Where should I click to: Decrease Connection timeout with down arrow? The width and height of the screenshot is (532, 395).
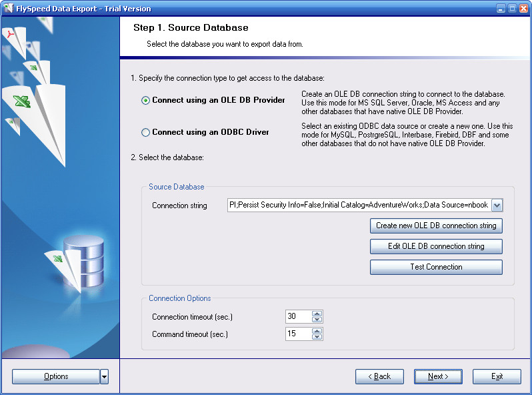click(x=317, y=320)
